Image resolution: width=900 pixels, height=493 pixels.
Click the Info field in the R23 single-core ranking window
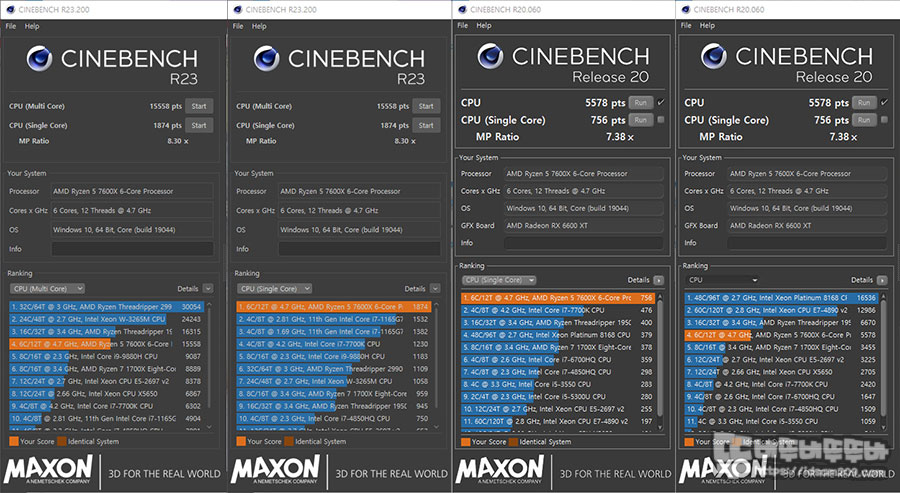[359, 249]
